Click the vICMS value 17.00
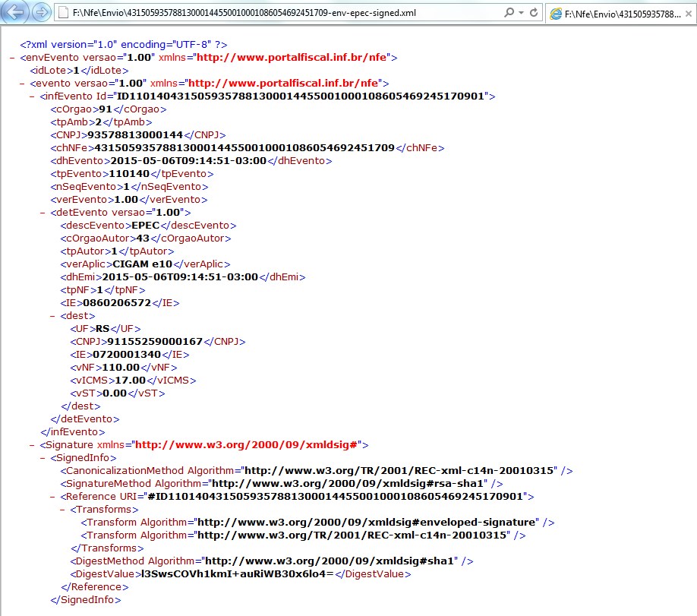Image resolution: width=697 pixels, height=616 pixels. click(131, 380)
